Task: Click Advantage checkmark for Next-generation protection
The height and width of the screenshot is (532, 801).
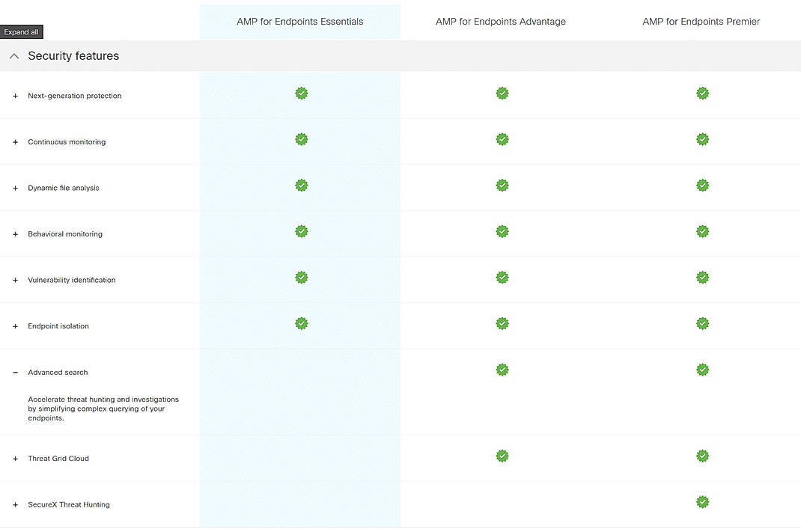Action: click(502, 93)
